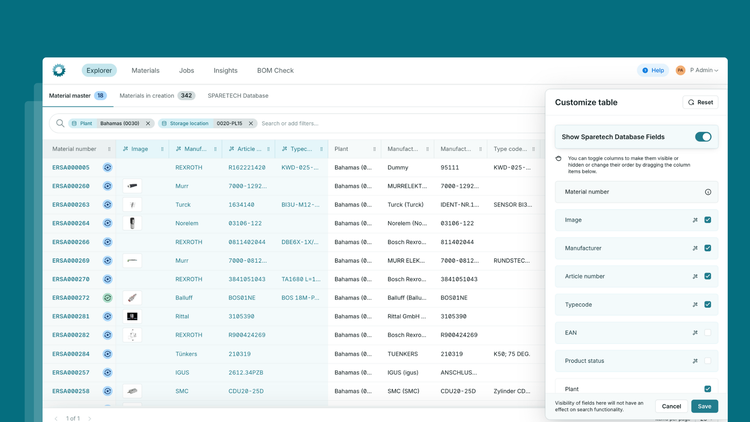The image size is (750, 422).
Task: Save the table customization
Action: tap(705, 406)
